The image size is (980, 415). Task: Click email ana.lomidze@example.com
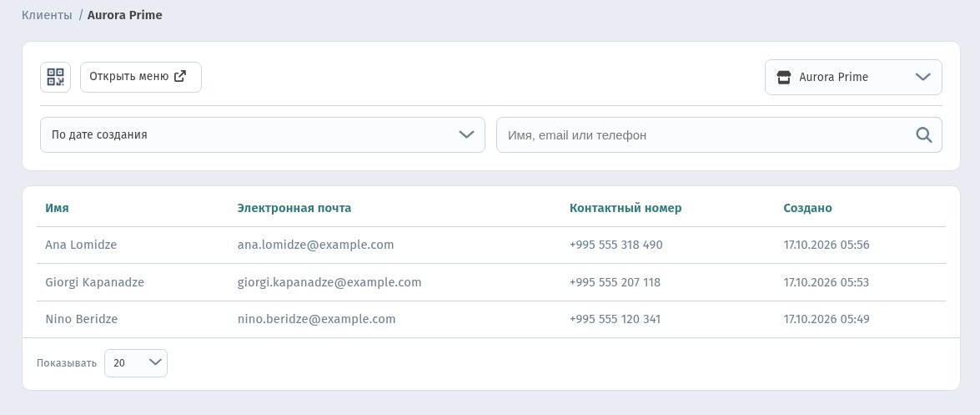point(315,245)
